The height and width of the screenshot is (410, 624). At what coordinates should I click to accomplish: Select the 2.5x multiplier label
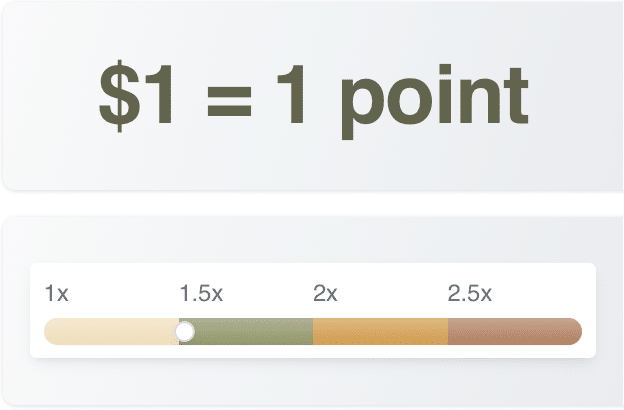470,294
